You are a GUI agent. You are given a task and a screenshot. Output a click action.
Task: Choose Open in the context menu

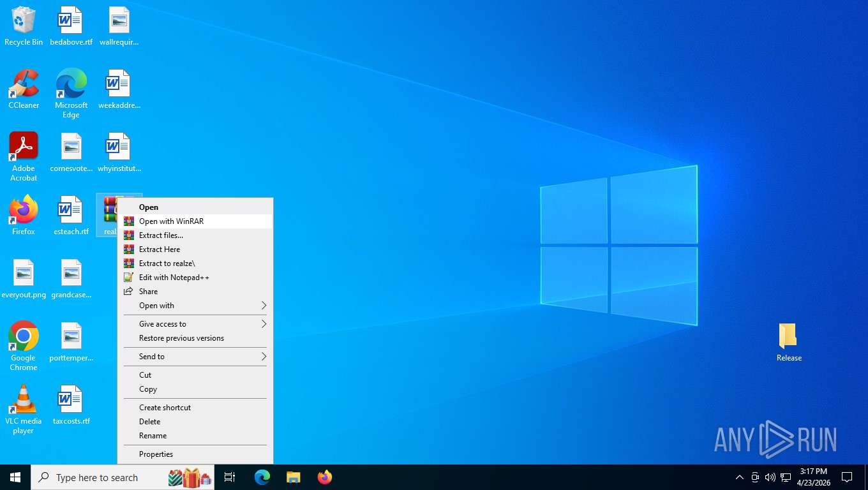[x=195, y=207]
